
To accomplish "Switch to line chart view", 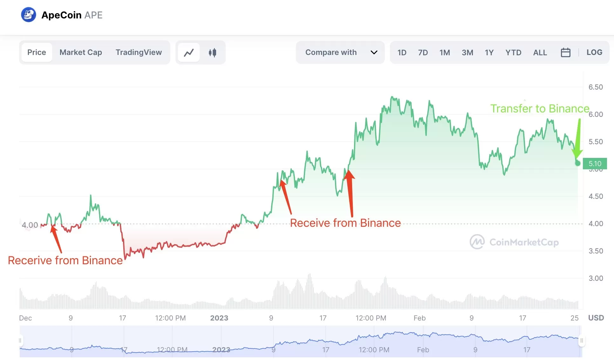I will coord(189,52).
